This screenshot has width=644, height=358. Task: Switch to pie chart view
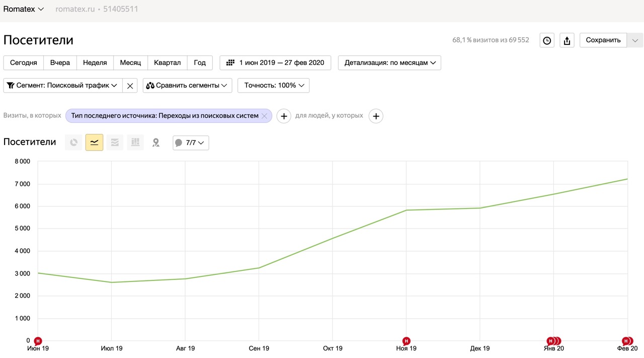coord(73,142)
